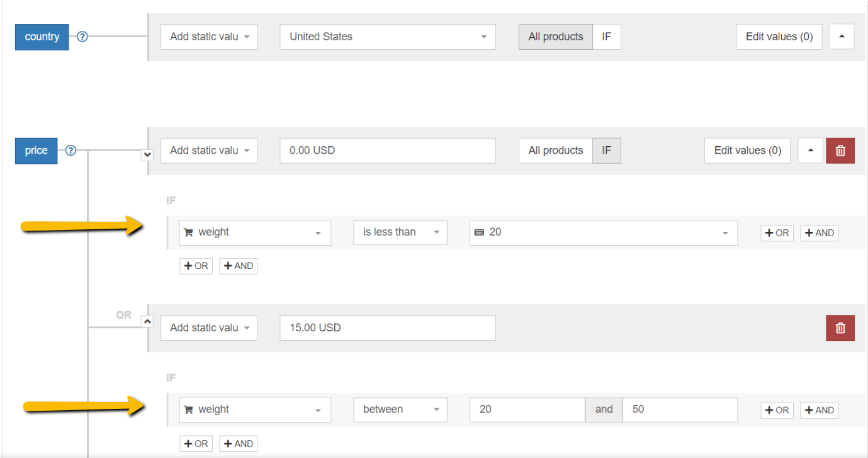Select All products in the country row
The height and width of the screenshot is (458, 868).
coord(555,37)
